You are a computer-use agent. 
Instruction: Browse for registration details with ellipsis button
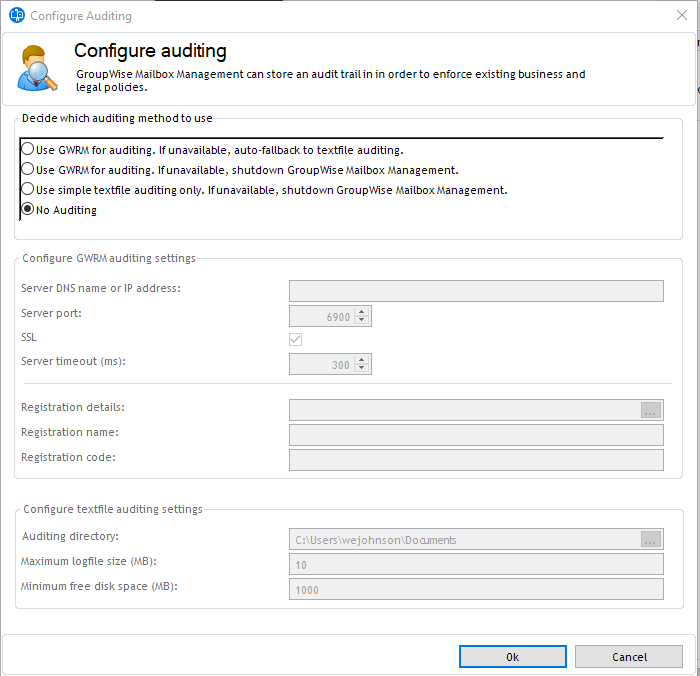coord(651,410)
